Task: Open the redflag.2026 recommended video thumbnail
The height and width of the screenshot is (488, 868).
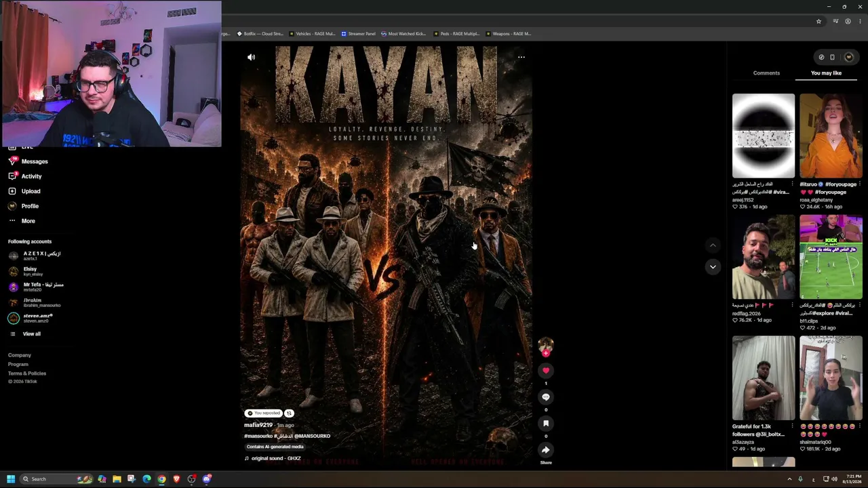Action: [x=764, y=257]
